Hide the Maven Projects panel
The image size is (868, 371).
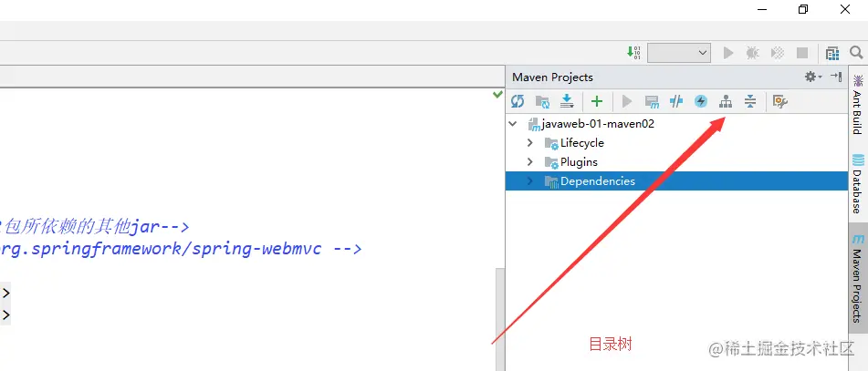point(836,77)
